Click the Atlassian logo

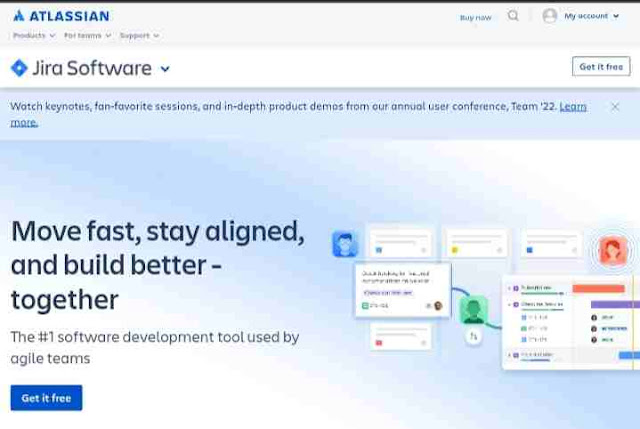tap(61, 16)
